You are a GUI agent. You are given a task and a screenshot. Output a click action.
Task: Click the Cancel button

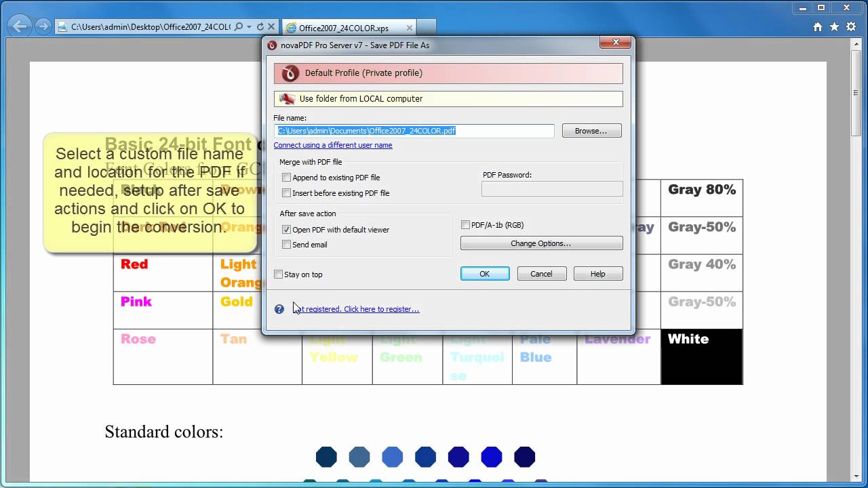coord(541,274)
